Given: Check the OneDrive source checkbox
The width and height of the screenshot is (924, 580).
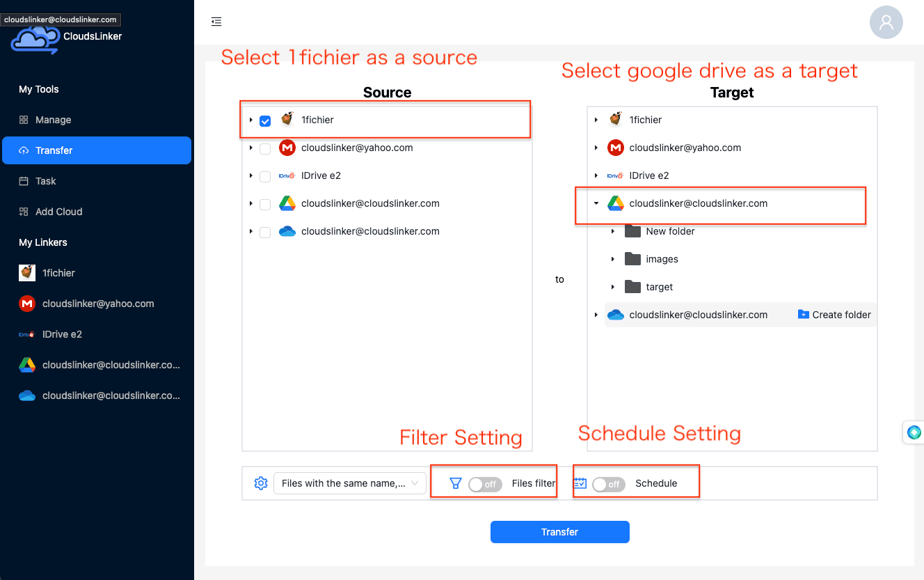Looking at the screenshot, I should pos(265,232).
